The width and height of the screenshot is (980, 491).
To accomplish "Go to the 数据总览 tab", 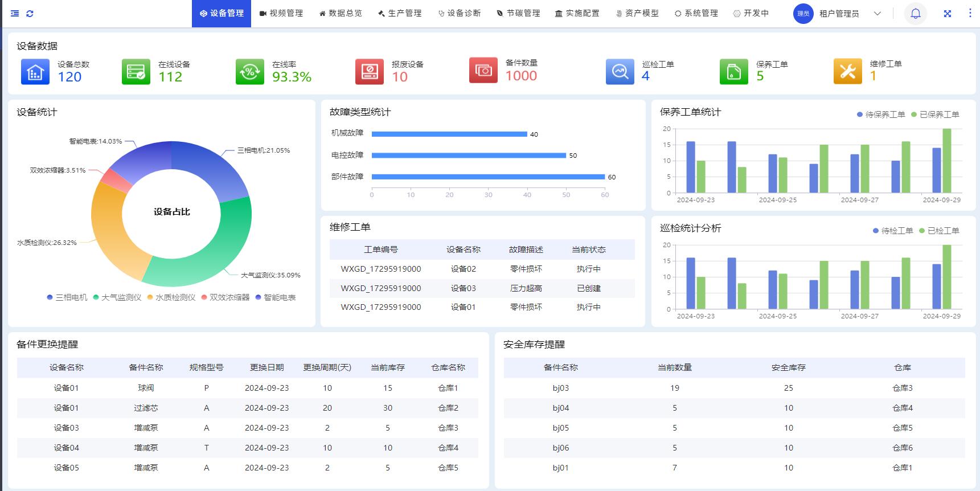I will (341, 13).
